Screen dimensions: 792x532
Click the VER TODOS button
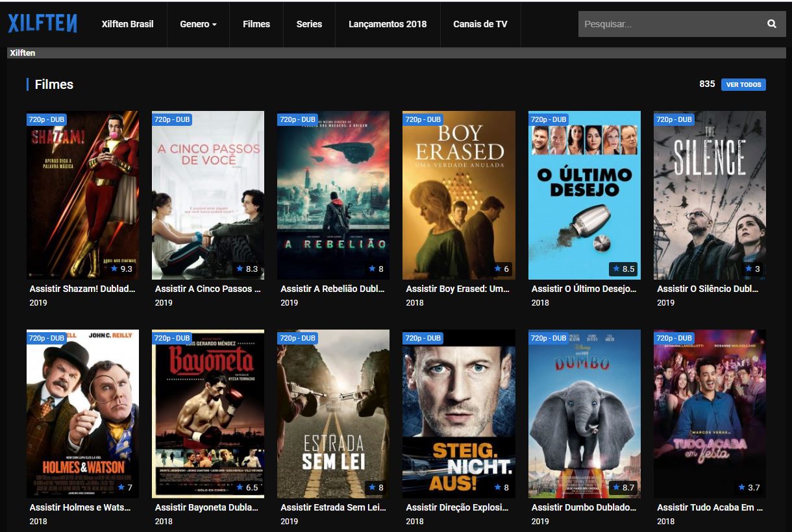[x=743, y=84]
